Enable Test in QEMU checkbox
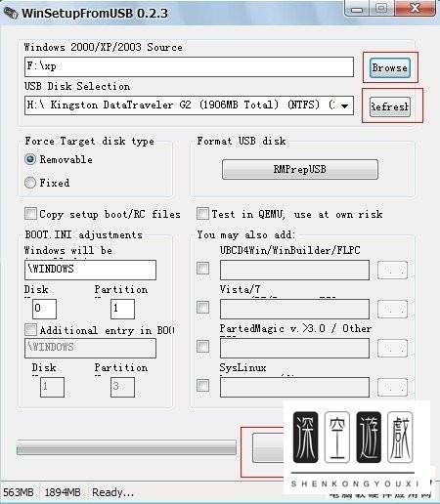 (x=202, y=214)
